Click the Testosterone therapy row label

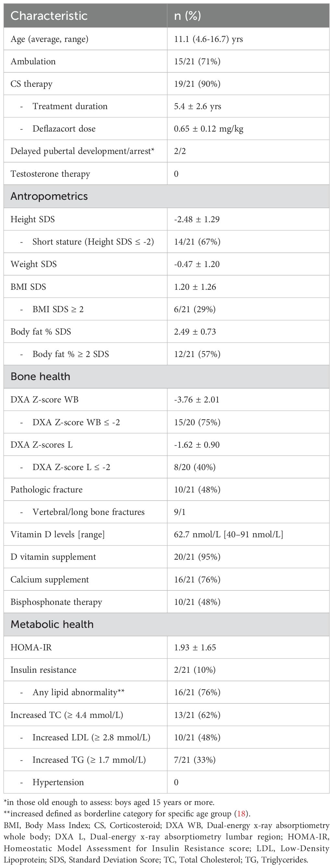[x=50, y=174]
